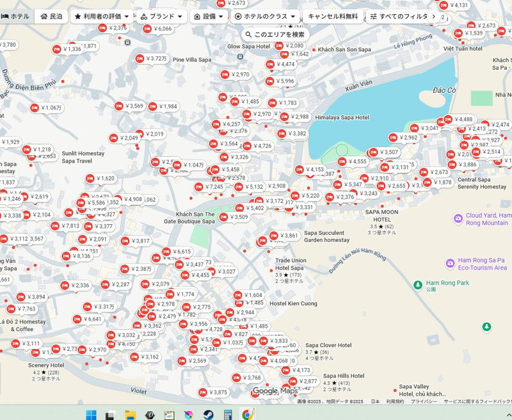
Task: Open the 設備 amenities filter menu
Action: [x=209, y=16]
